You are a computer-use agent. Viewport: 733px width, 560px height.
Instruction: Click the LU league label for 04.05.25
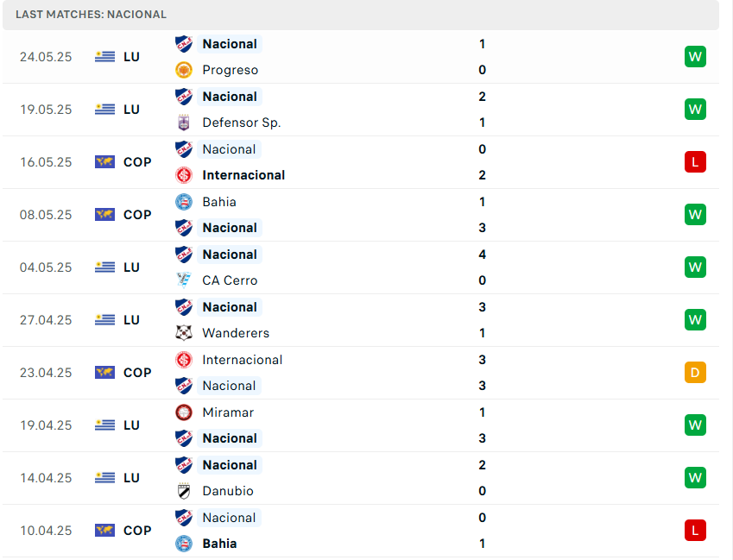click(131, 267)
